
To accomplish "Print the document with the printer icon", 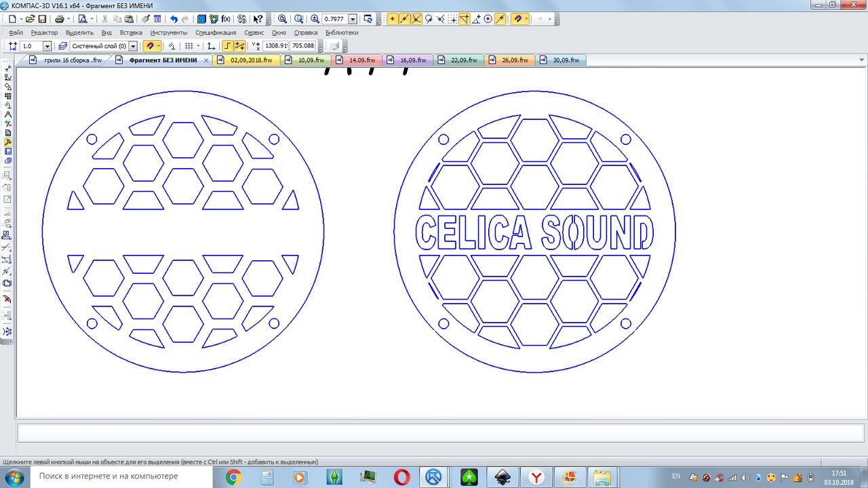I will pyautogui.click(x=60, y=19).
